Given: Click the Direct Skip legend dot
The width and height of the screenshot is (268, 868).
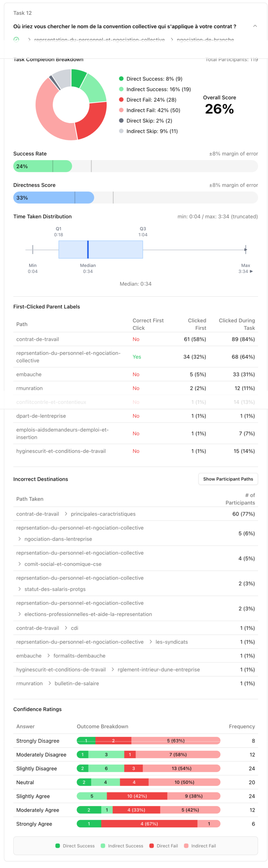Looking at the screenshot, I should point(121,121).
